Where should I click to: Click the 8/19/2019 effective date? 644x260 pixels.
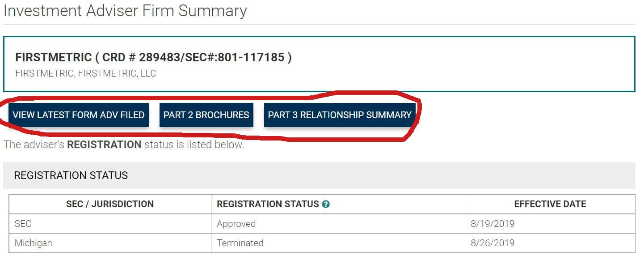(x=492, y=224)
